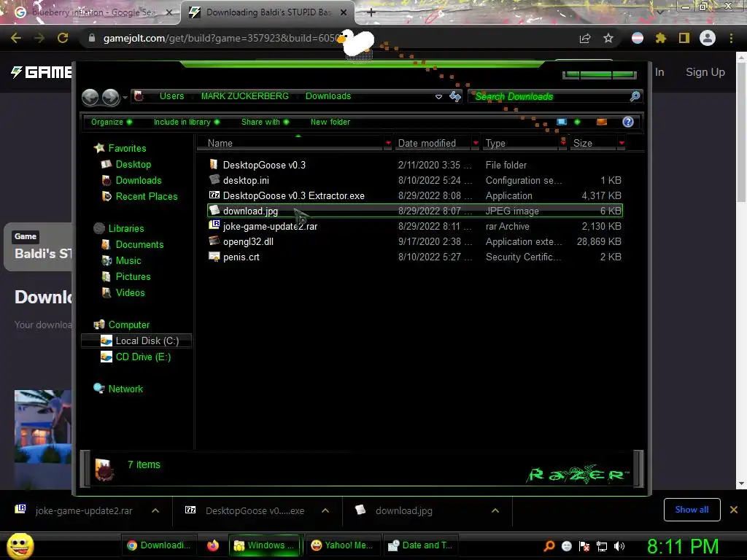Open Name column filter dropdown
This screenshot has height=560, width=747.
point(388,143)
